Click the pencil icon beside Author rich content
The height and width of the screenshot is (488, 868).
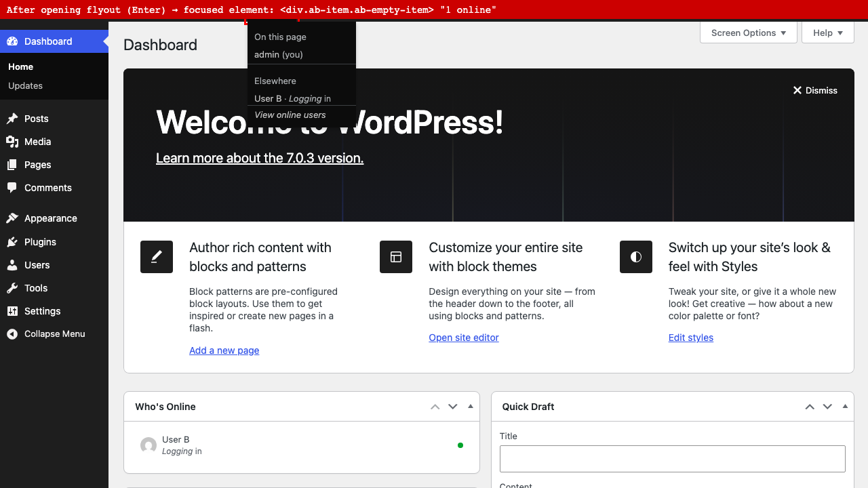157,257
